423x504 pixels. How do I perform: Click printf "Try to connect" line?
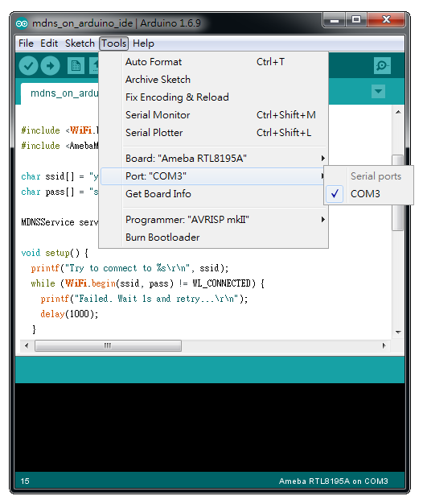pyautogui.click(x=129, y=268)
